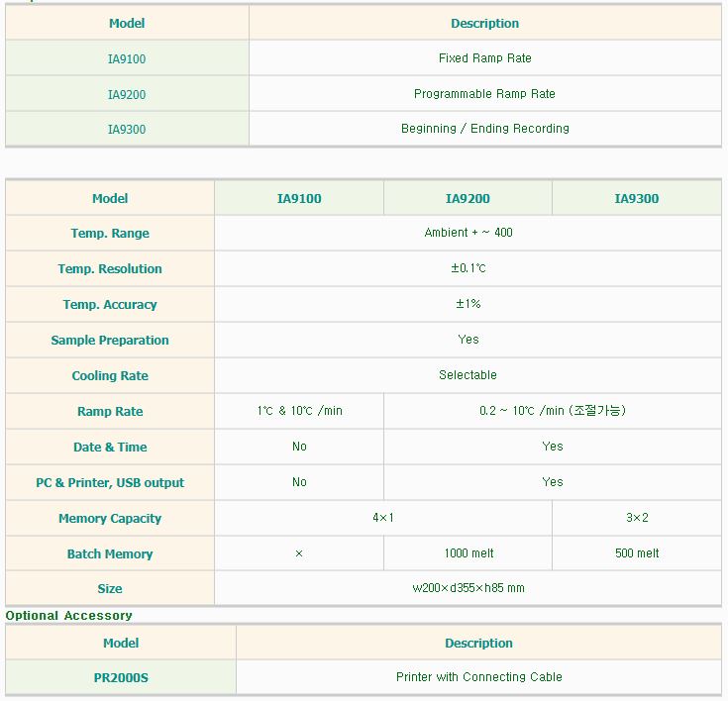Click PC & Printer, USB output label
This screenshot has width=728, height=701.
coord(110,483)
